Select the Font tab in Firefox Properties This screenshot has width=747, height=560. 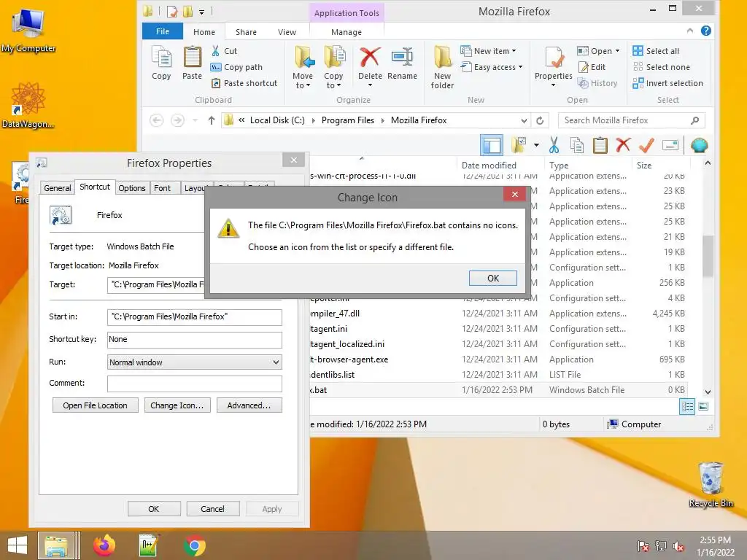(x=162, y=188)
